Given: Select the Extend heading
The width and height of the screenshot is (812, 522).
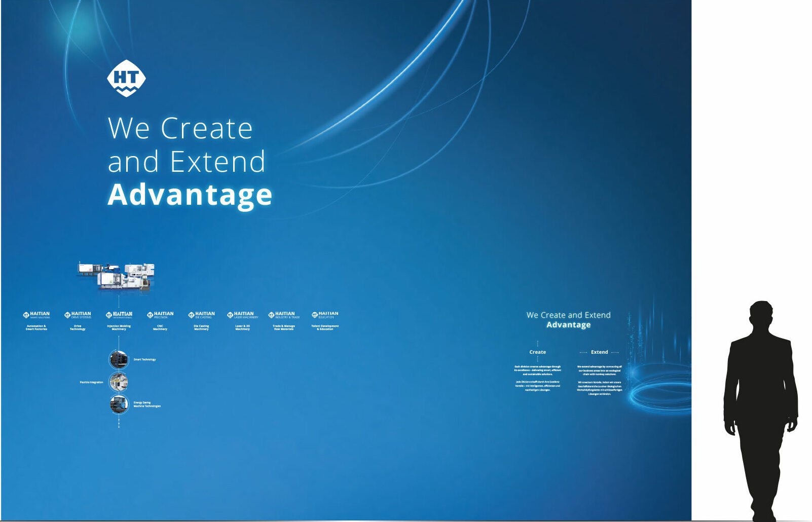Looking at the screenshot, I should pyautogui.click(x=599, y=352).
